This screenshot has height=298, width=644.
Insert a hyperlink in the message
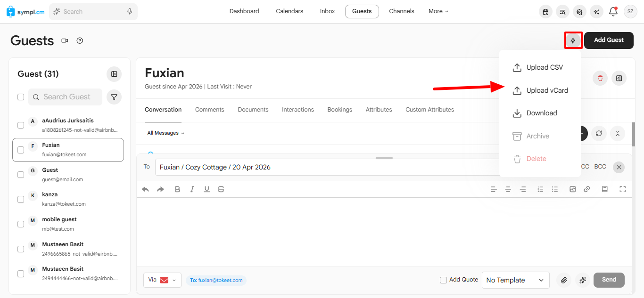[587, 189]
